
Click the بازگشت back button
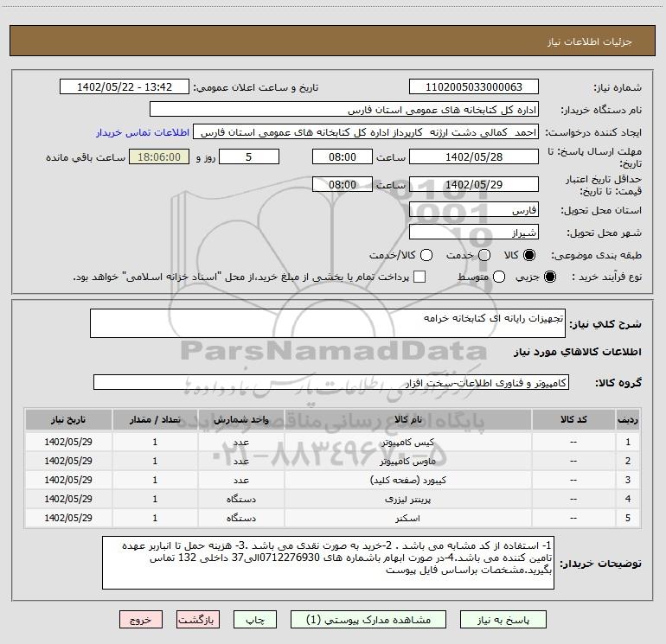tap(198, 620)
